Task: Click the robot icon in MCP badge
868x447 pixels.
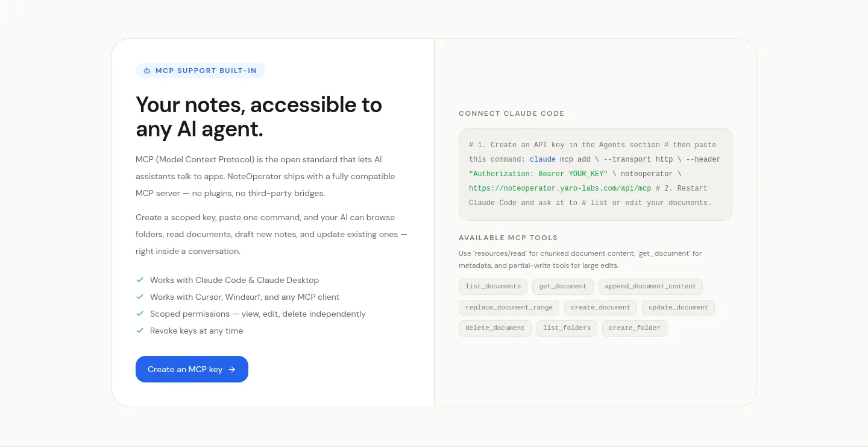Action: point(147,71)
